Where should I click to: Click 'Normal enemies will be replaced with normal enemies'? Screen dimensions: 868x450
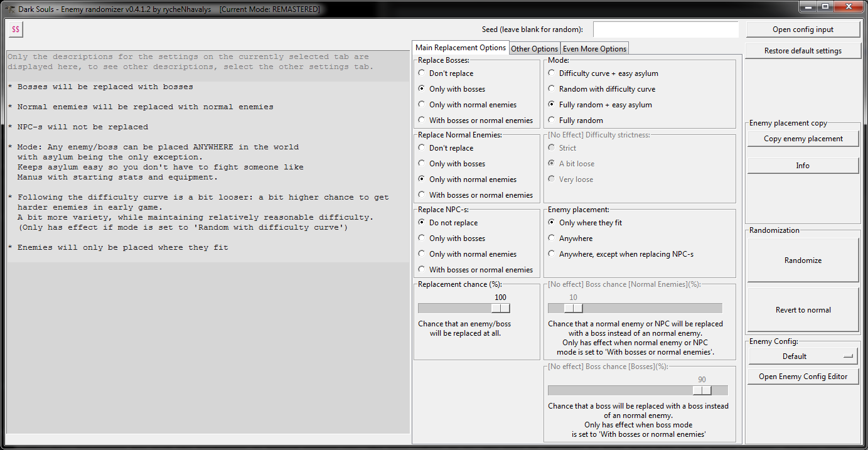click(141, 107)
